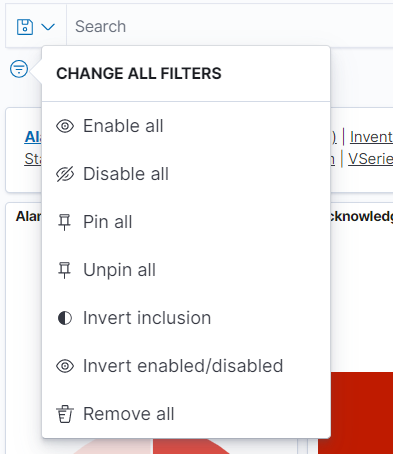Toggle Invert inclusion for all filters
This screenshot has width=393, height=454.
coord(186,318)
